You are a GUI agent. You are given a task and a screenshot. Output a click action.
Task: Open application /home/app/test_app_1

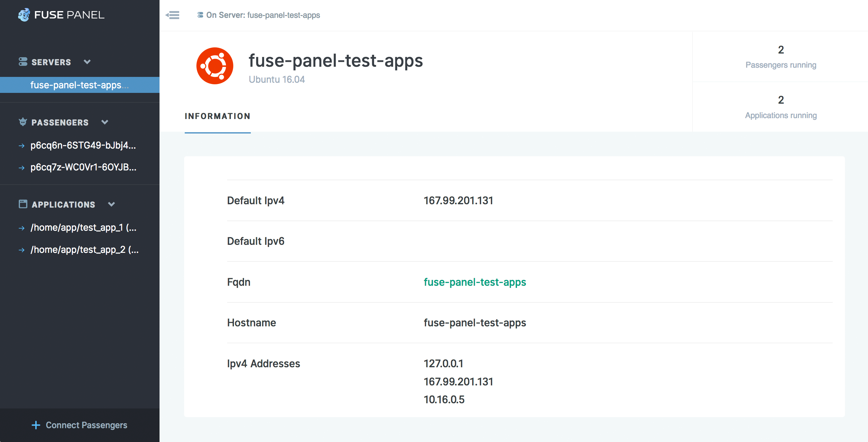pyautogui.click(x=83, y=228)
